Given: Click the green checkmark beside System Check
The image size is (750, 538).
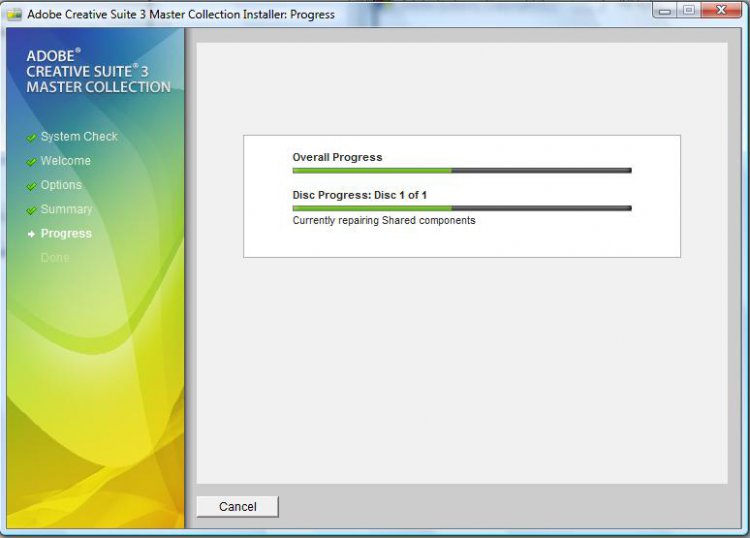Looking at the screenshot, I should (31, 138).
